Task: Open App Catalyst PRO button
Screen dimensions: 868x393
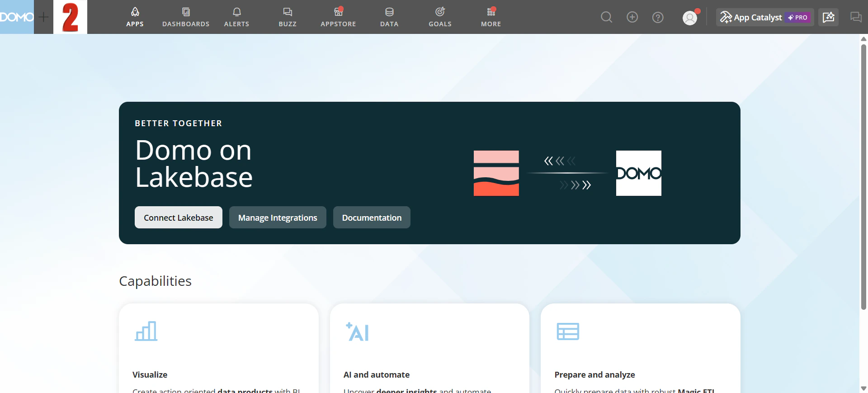Action: click(x=765, y=17)
